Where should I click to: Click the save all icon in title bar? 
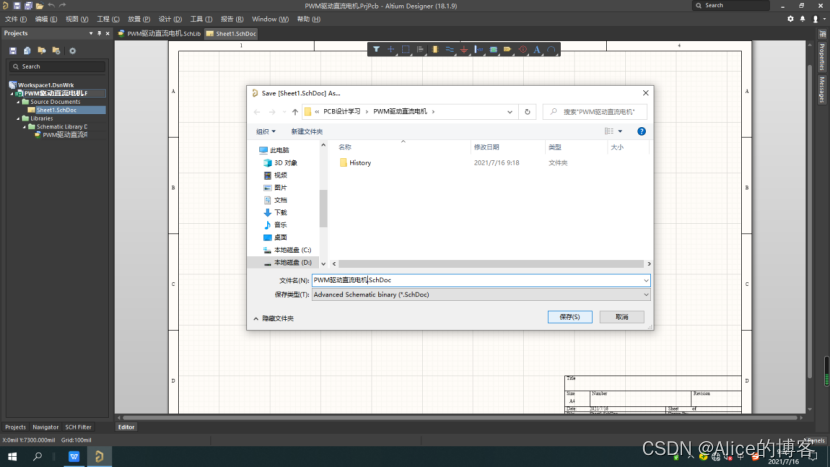point(28,5)
